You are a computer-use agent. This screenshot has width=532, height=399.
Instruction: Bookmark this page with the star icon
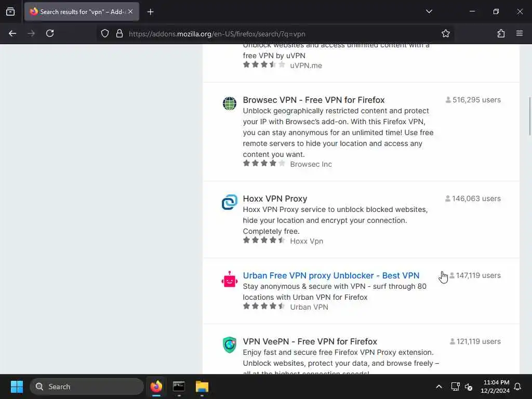(445, 33)
